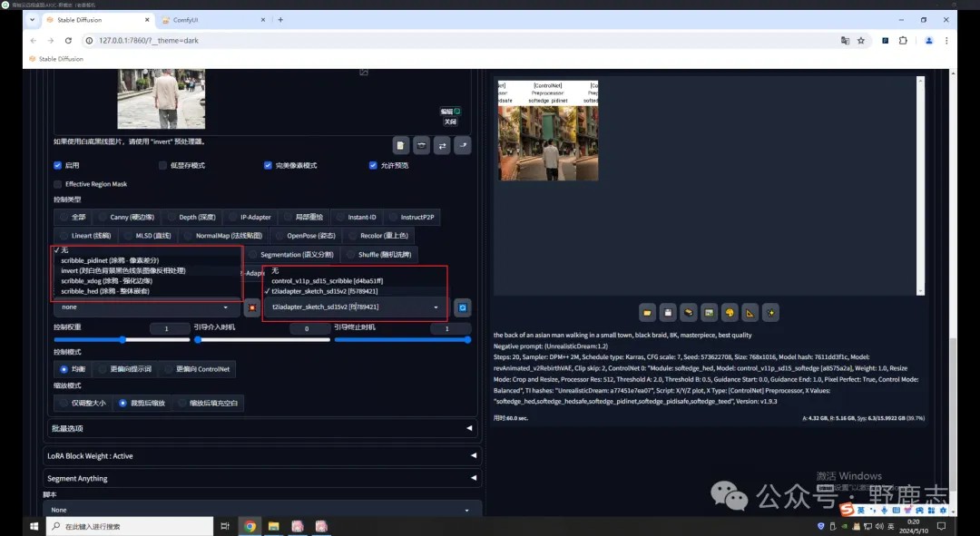
Task: Select the 仅调整大小 resize mode
Action: [83, 403]
